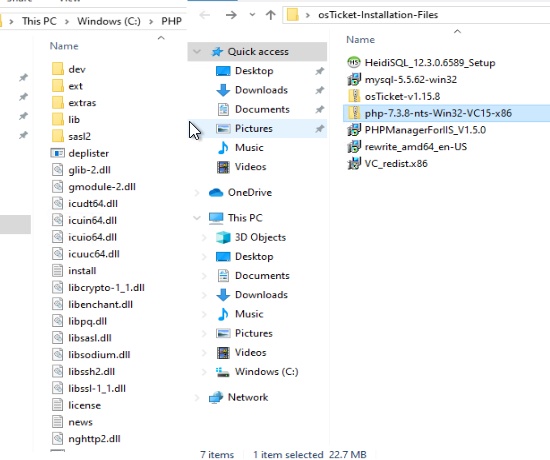Expand the OneDrive tree node
The width and height of the screenshot is (550, 460).
point(197,193)
